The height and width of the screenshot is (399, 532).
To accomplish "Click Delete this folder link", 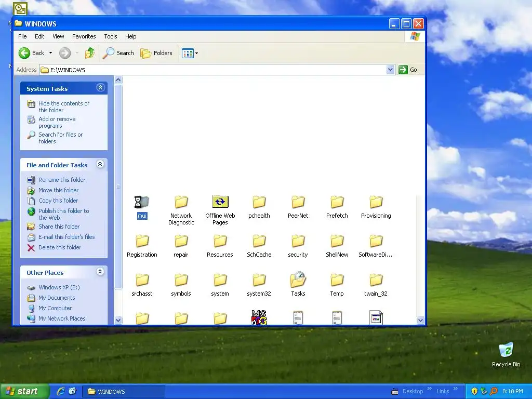I will (x=60, y=247).
